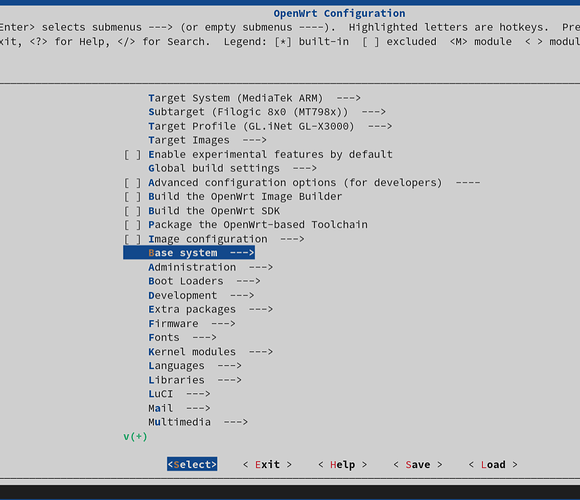Screen dimensions: 580x500
Task: Expand the Kernel modules submenu
Action: (x=210, y=352)
